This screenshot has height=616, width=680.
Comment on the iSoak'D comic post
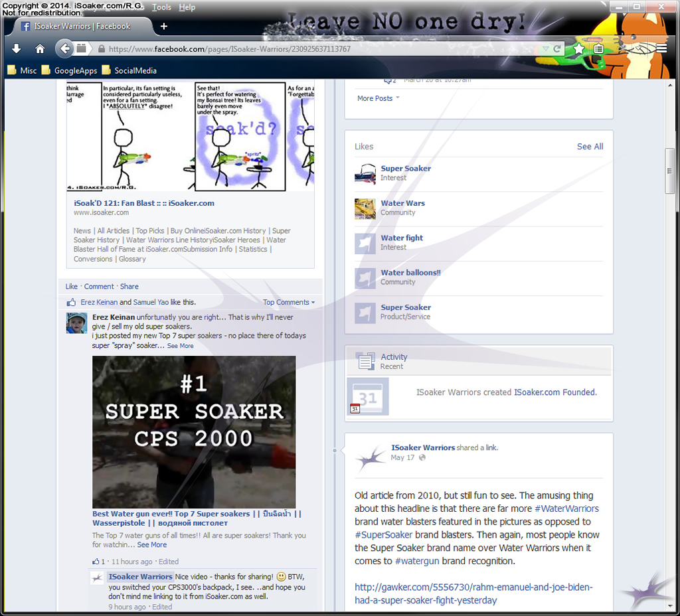pyautogui.click(x=99, y=287)
